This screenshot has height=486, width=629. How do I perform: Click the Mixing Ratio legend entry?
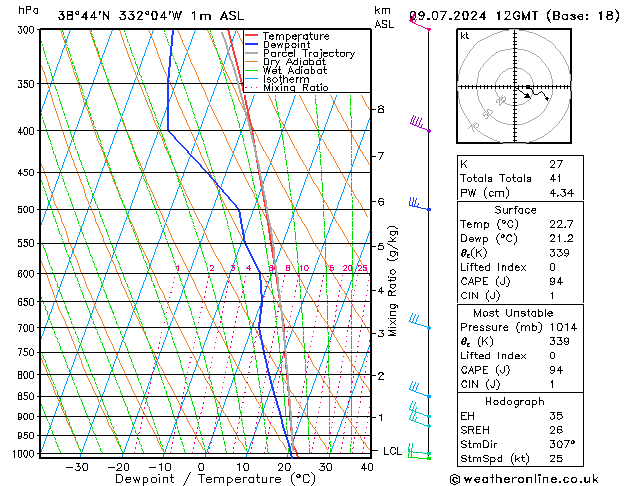point(287,88)
